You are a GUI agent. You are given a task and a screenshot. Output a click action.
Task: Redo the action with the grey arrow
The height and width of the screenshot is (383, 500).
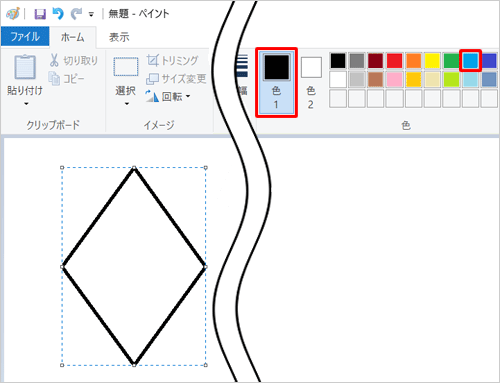pyautogui.click(x=76, y=14)
